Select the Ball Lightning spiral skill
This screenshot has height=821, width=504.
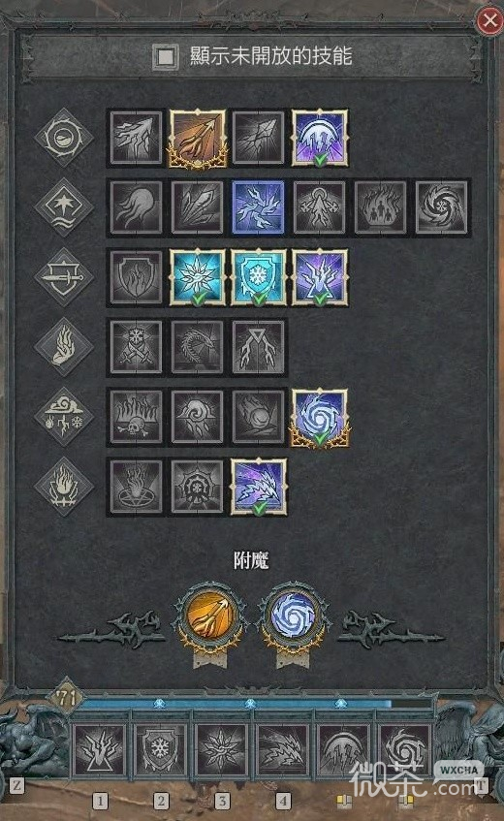point(320,417)
